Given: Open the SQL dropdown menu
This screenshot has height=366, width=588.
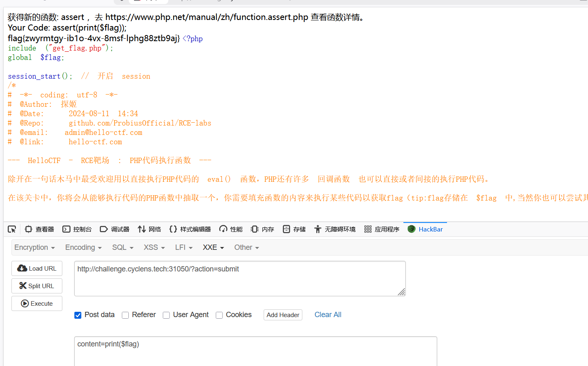Looking at the screenshot, I should [123, 247].
